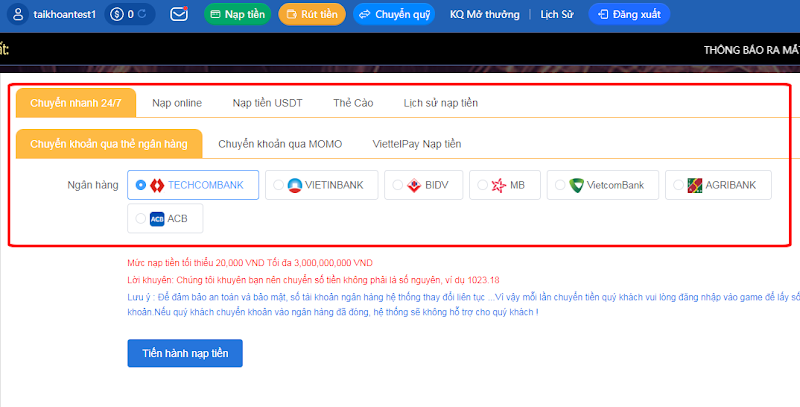
Task: Open the Nạp tiền USDT tab
Action: pyautogui.click(x=267, y=103)
